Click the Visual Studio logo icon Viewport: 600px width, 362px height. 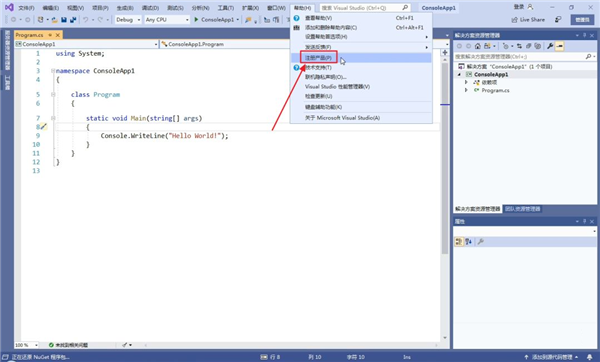point(9,7)
